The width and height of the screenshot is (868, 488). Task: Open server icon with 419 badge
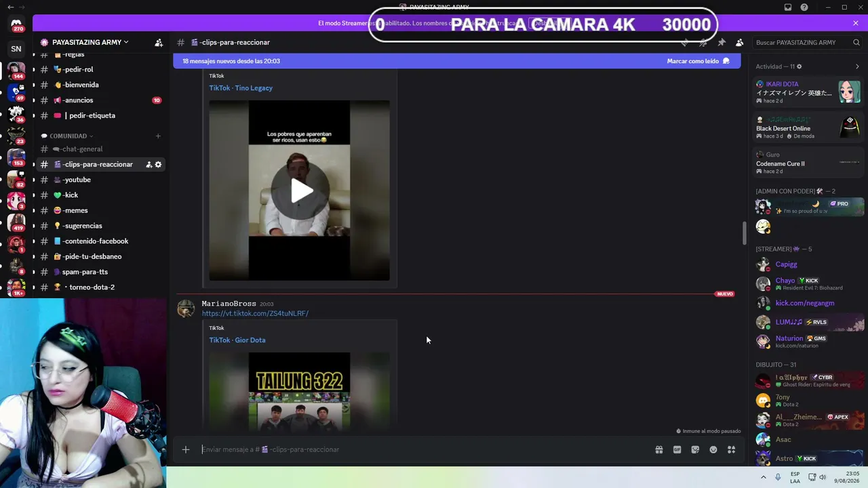(x=16, y=222)
